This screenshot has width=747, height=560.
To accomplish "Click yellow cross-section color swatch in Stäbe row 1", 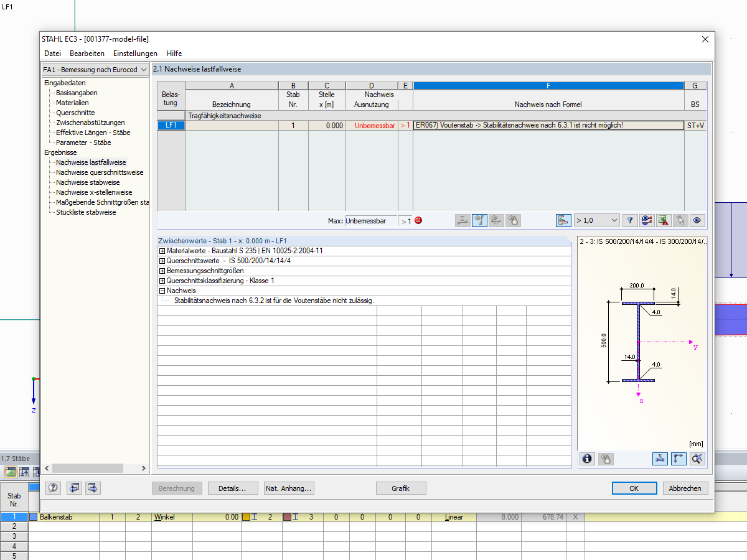I will [x=246, y=517].
